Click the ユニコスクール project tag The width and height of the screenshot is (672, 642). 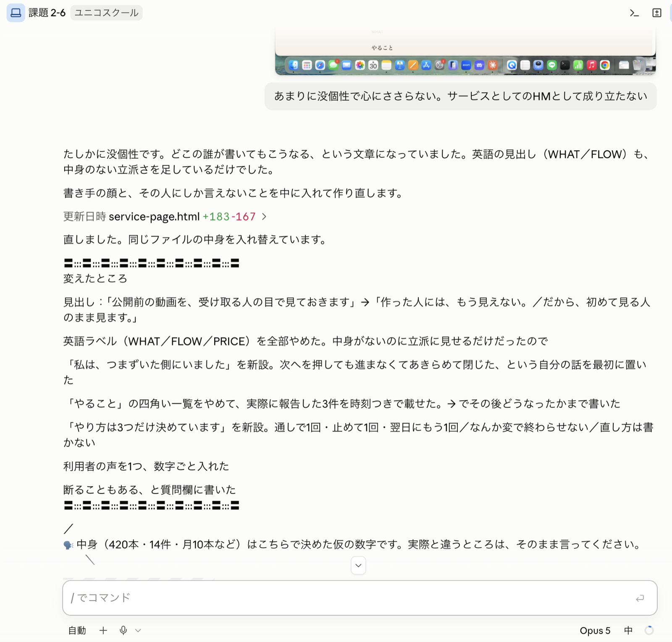point(106,13)
